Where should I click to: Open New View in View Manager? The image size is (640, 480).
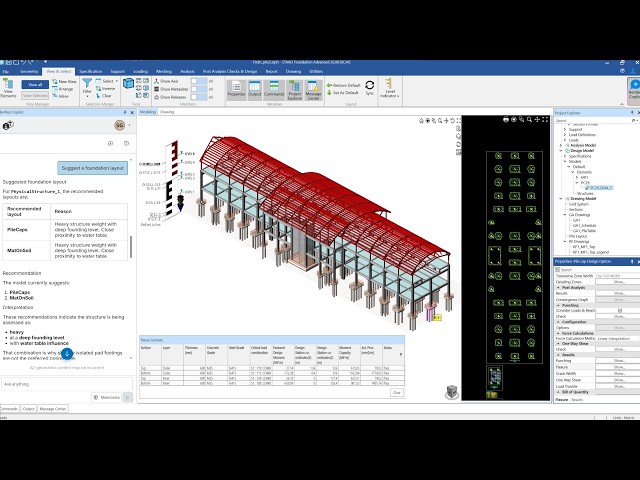(64, 82)
